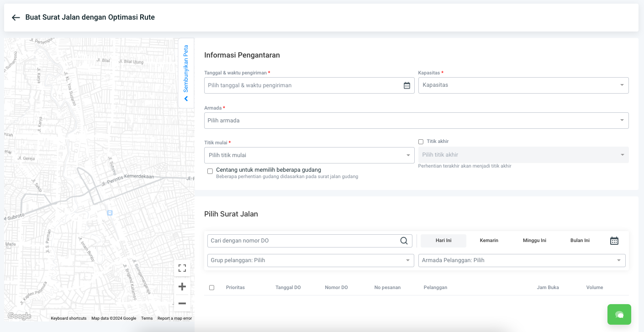Viewport: 644px width, 332px height.
Task: Zoom in on the map
Action: click(x=182, y=287)
